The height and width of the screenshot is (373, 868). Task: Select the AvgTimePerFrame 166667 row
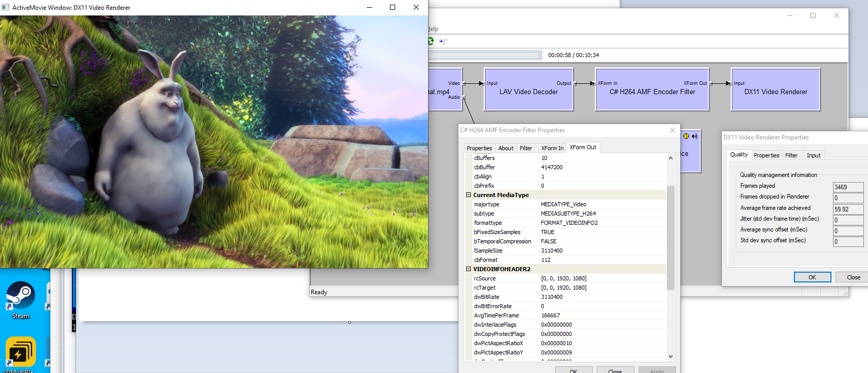click(569, 315)
